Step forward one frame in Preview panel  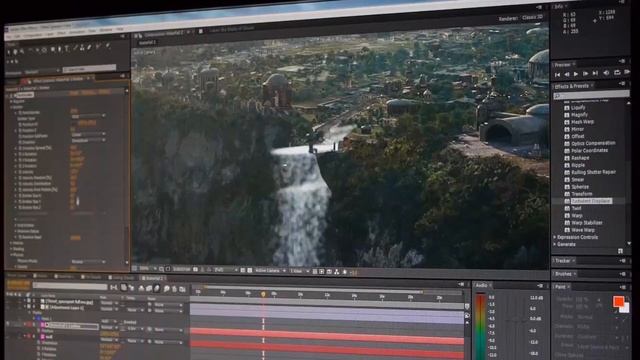click(x=585, y=73)
